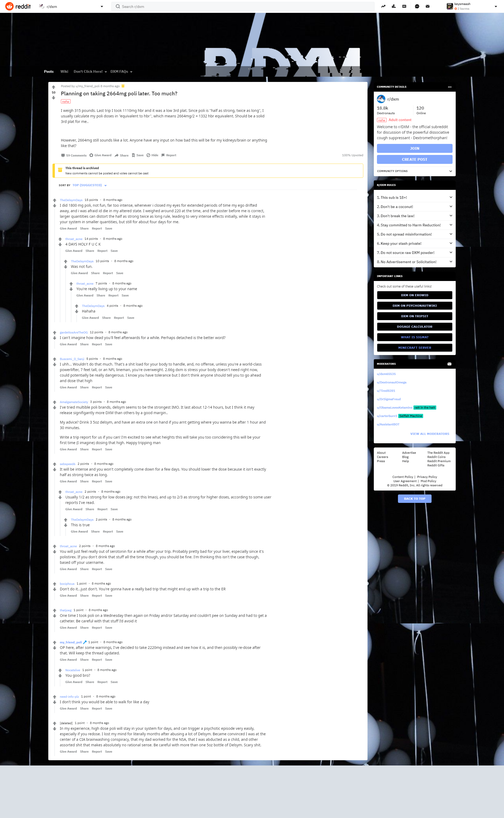Upvote AmalgamateSociety's comment

pyautogui.click(x=54, y=402)
